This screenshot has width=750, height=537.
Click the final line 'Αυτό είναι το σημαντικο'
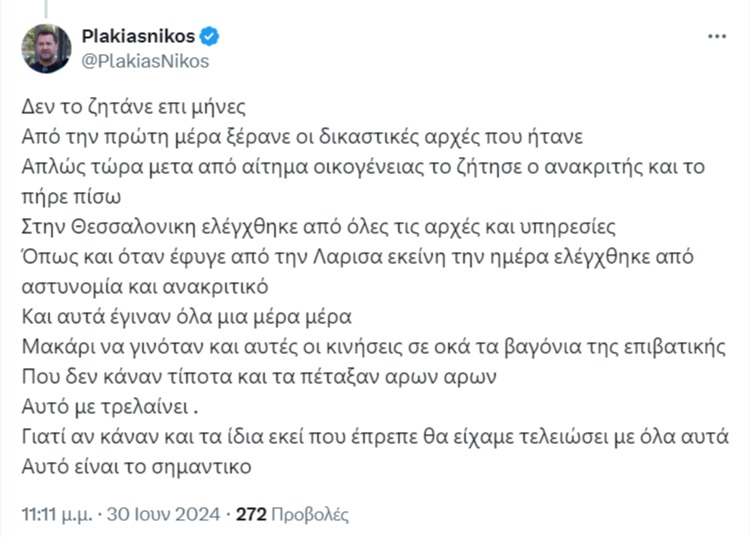click(136, 467)
